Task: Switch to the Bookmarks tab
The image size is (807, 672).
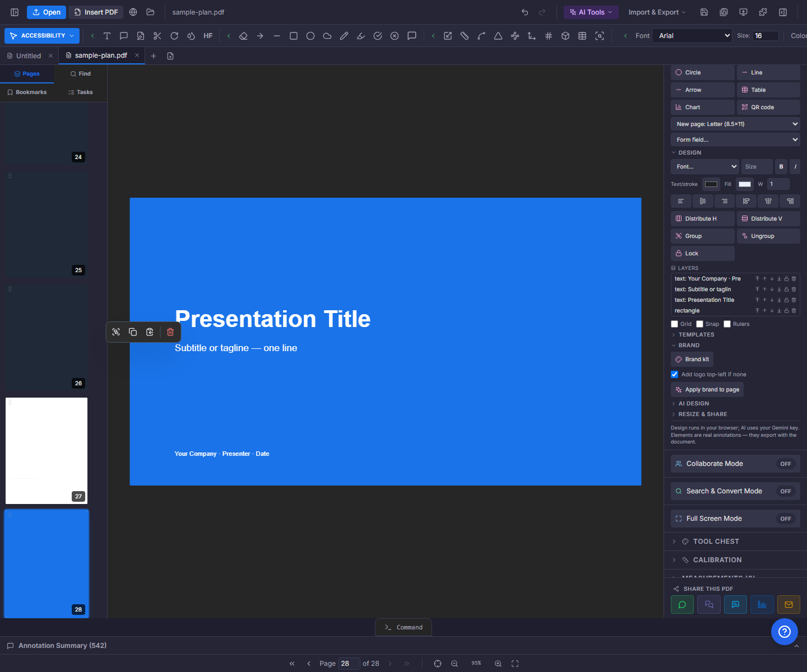Action: [x=27, y=92]
